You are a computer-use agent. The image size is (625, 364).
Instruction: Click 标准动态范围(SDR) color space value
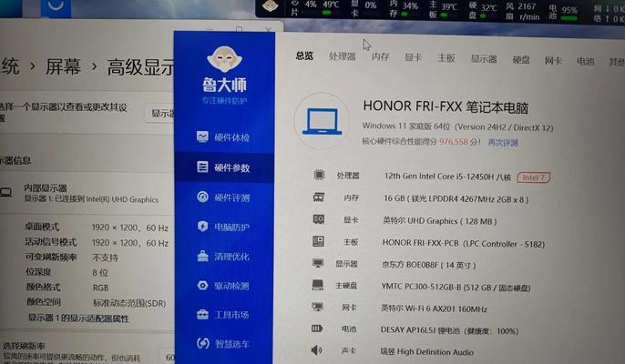coord(129,303)
